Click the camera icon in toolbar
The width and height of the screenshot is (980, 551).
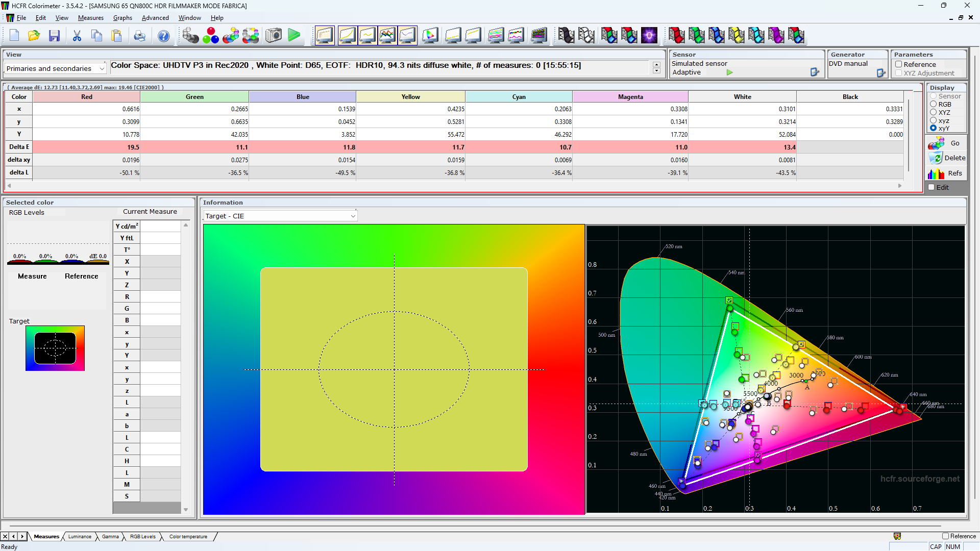pyautogui.click(x=274, y=35)
